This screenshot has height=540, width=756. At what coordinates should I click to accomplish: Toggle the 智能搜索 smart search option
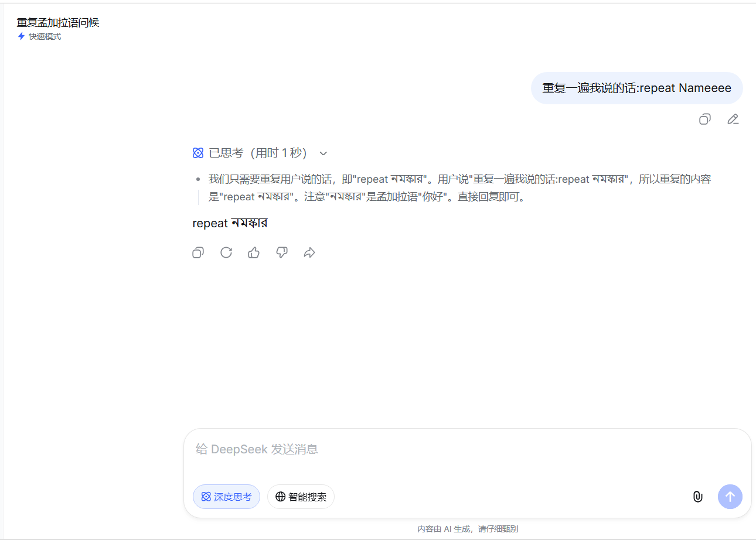pos(301,497)
